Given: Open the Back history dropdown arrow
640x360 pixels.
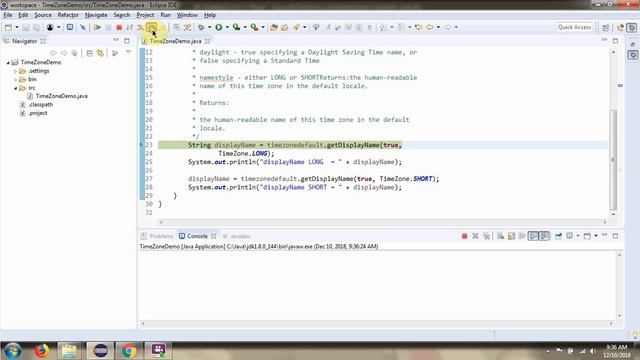Looking at the screenshot, I should [438, 27].
